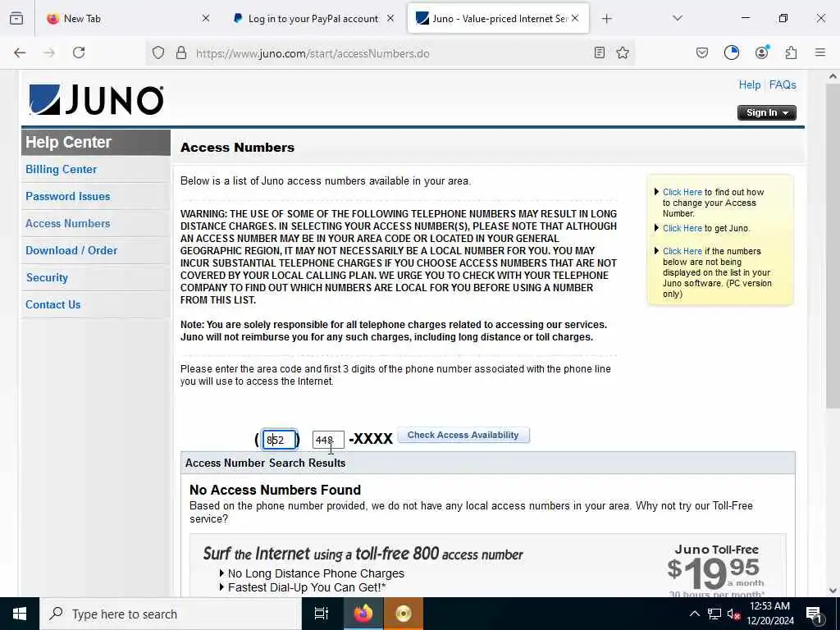Screen dimensions: 840x630
Task: Open the tracking protection shield icon
Action: tap(158, 52)
